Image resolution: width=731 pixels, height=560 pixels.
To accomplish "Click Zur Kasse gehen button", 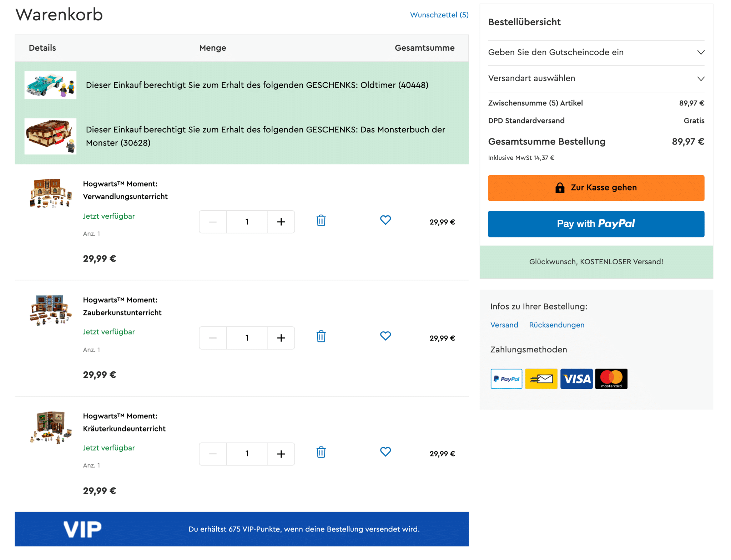I will tap(596, 188).
